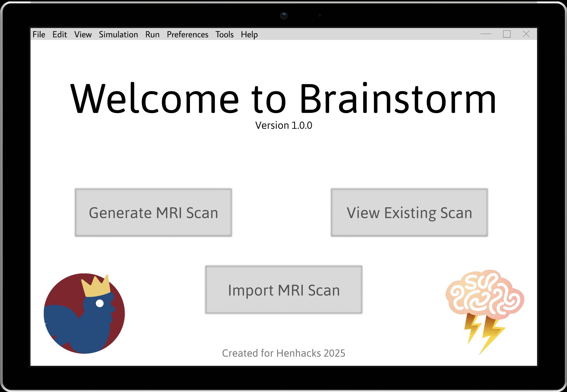Open the View menu
567x392 pixels.
click(x=83, y=35)
